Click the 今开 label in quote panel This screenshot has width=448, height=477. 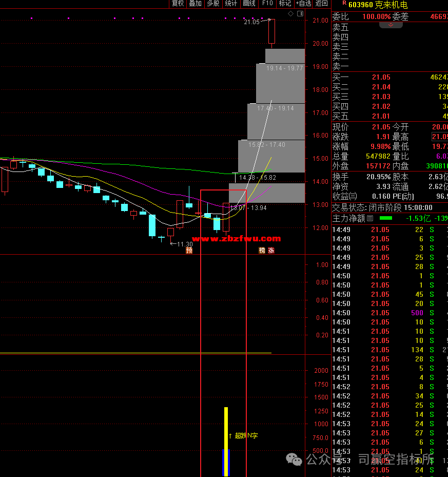tap(400, 127)
